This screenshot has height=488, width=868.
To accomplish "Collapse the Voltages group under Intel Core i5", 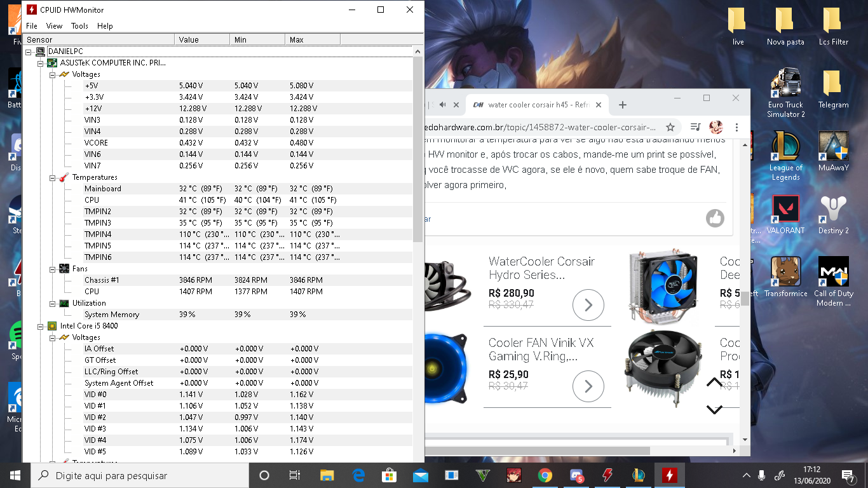I will (52, 337).
